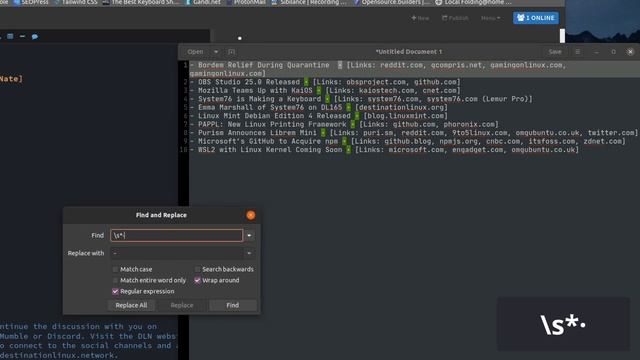Expand Replace with history dropdown
The image size is (640, 360).
(249, 253)
